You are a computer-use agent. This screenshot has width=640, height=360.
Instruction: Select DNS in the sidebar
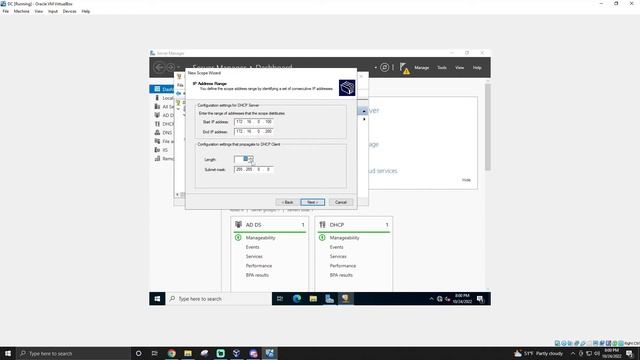pyautogui.click(x=163, y=133)
